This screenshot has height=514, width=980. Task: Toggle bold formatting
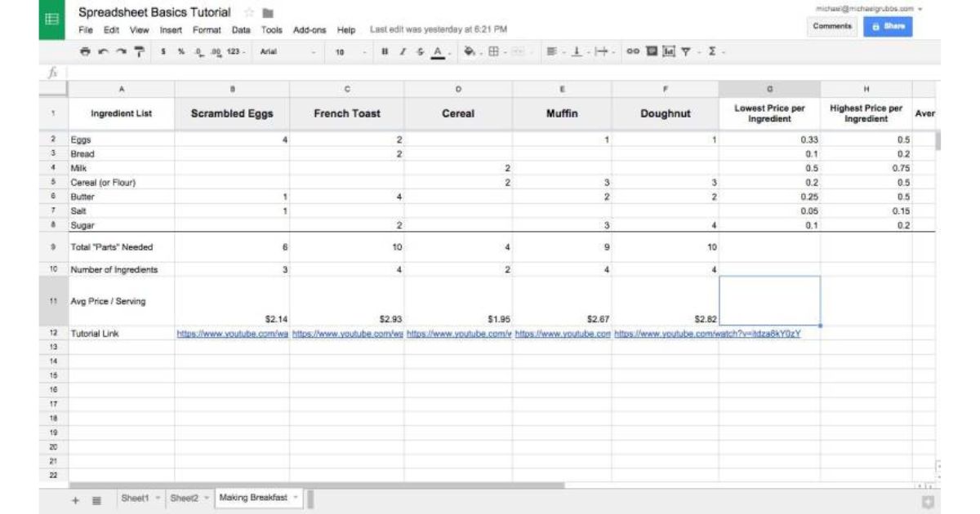385,51
